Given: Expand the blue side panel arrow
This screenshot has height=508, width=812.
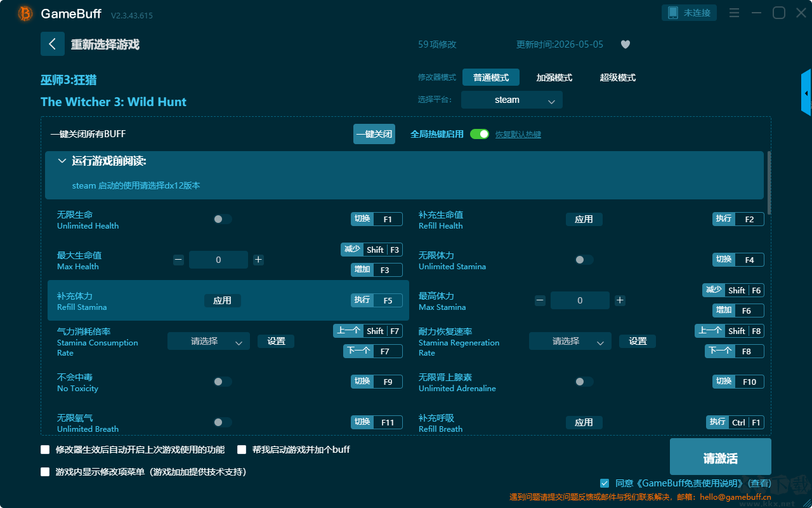Looking at the screenshot, I should tap(806, 93).
